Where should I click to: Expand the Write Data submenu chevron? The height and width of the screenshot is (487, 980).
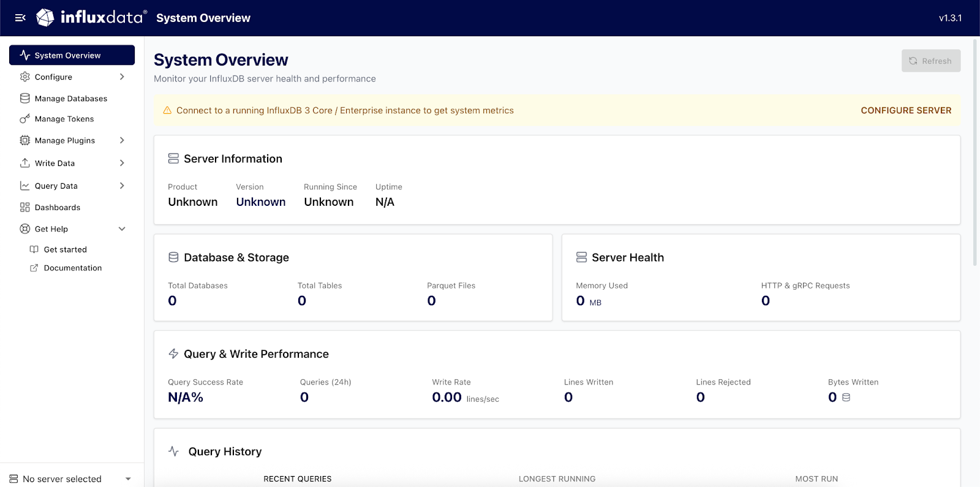pos(122,163)
